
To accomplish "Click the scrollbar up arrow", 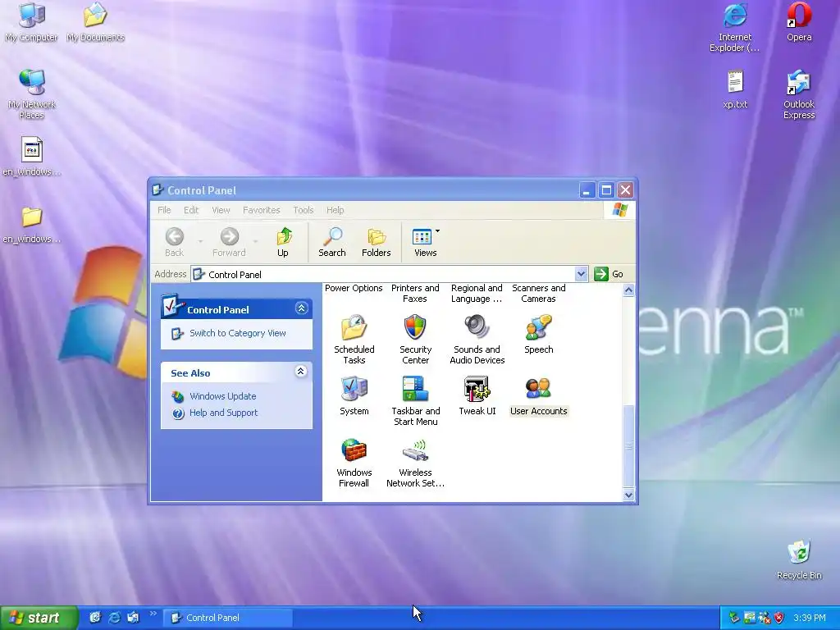I will coord(628,290).
